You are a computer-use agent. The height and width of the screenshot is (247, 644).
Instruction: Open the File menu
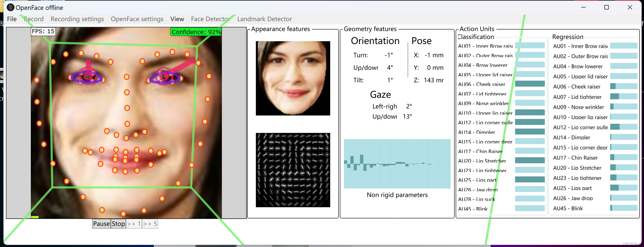pyautogui.click(x=12, y=19)
